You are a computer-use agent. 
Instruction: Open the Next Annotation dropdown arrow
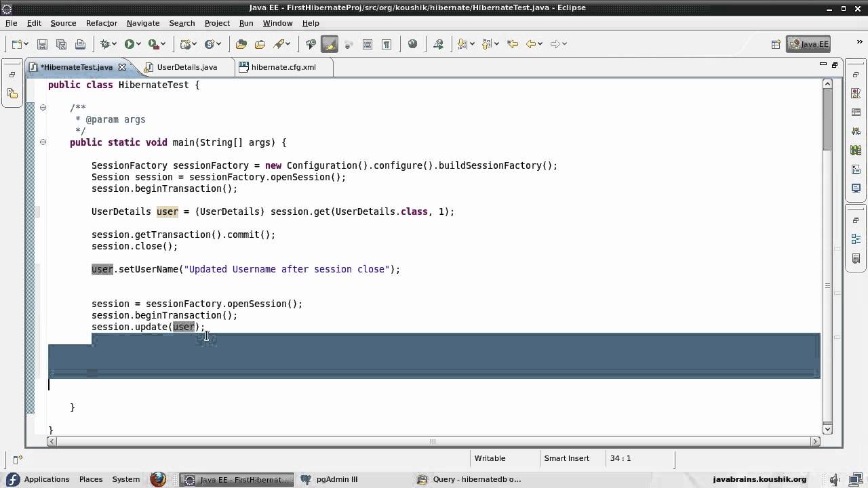coord(473,44)
